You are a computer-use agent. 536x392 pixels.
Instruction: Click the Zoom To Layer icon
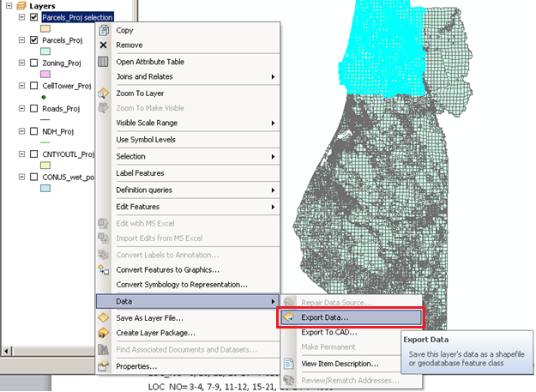(104, 93)
